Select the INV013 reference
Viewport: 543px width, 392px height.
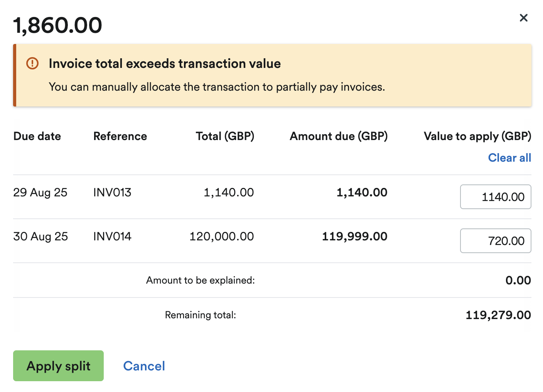(112, 192)
